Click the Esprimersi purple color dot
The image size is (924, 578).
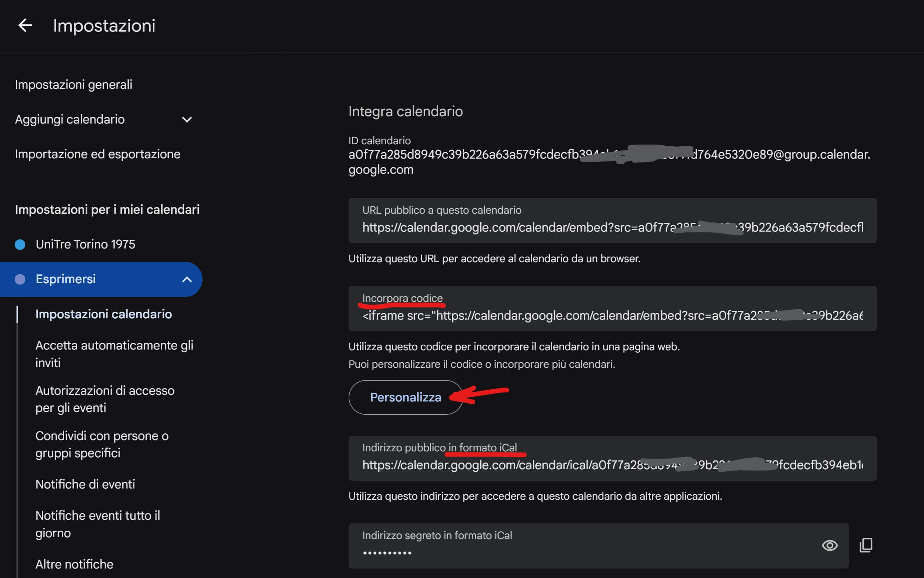pos(20,279)
